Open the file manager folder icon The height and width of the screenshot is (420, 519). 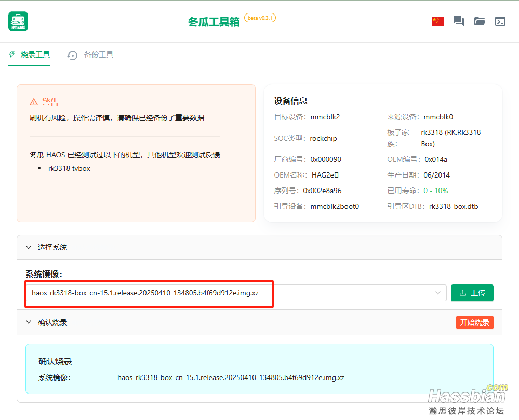click(x=480, y=21)
